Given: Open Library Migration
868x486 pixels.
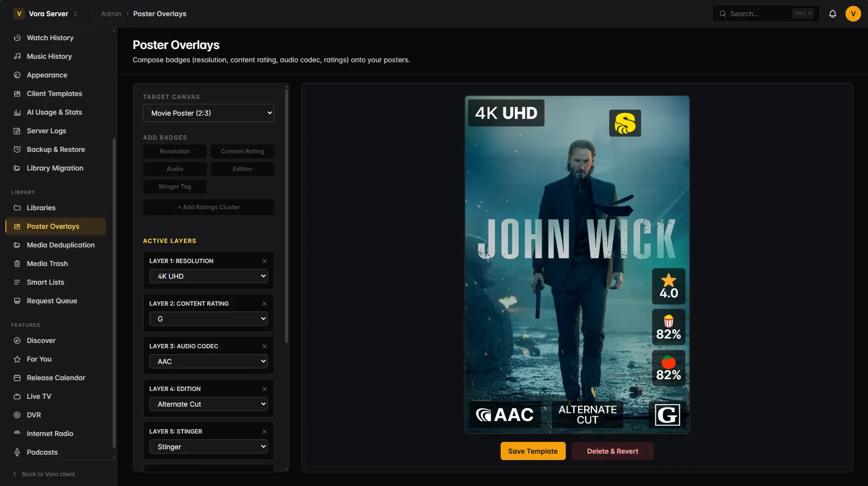Looking at the screenshot, I should point(55,168).
